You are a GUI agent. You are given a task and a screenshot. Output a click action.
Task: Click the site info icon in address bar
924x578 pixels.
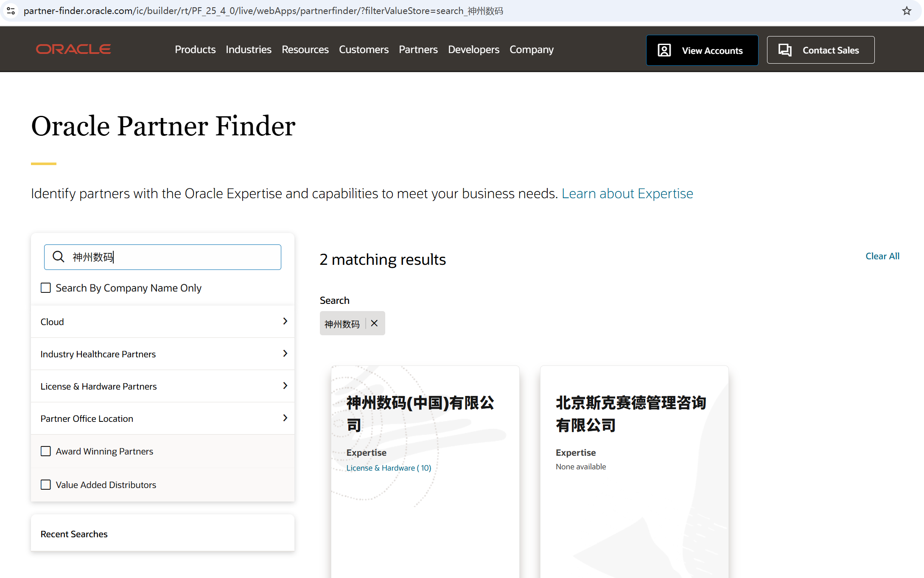pyautogui.click(x=11, y=11)
